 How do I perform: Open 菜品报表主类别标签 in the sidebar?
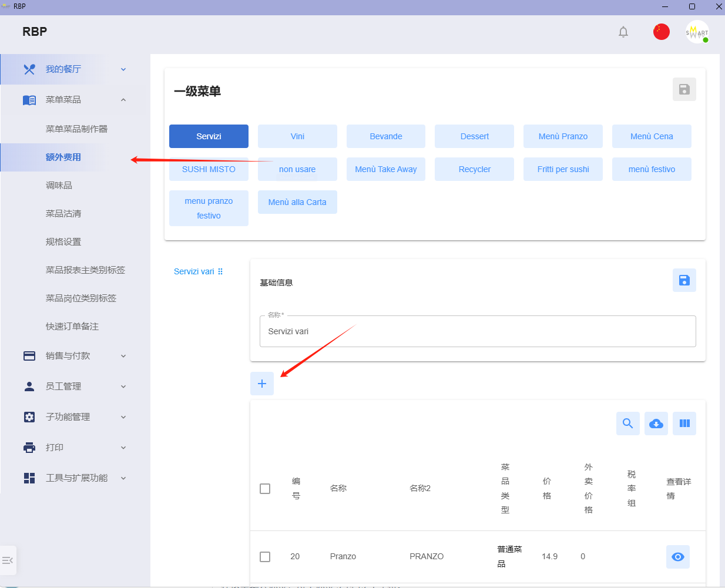[x=85, y=270]
